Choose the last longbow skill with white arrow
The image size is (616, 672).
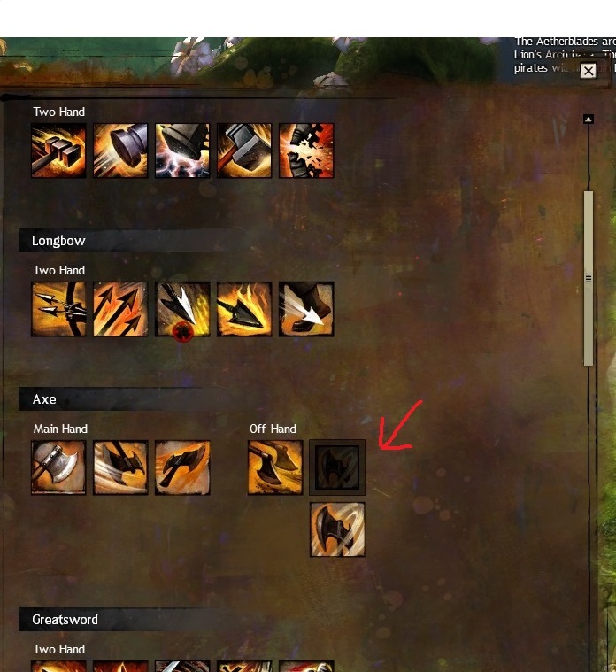(306, 309)
